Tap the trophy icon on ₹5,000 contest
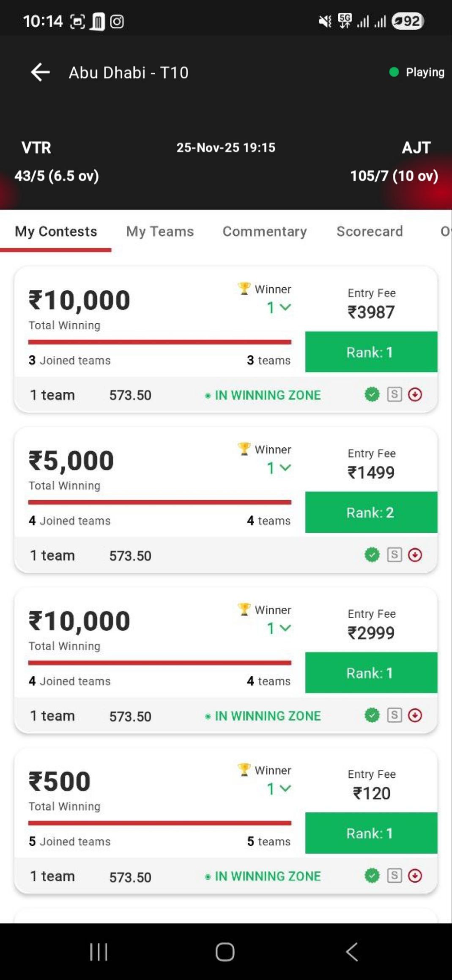 244,449
